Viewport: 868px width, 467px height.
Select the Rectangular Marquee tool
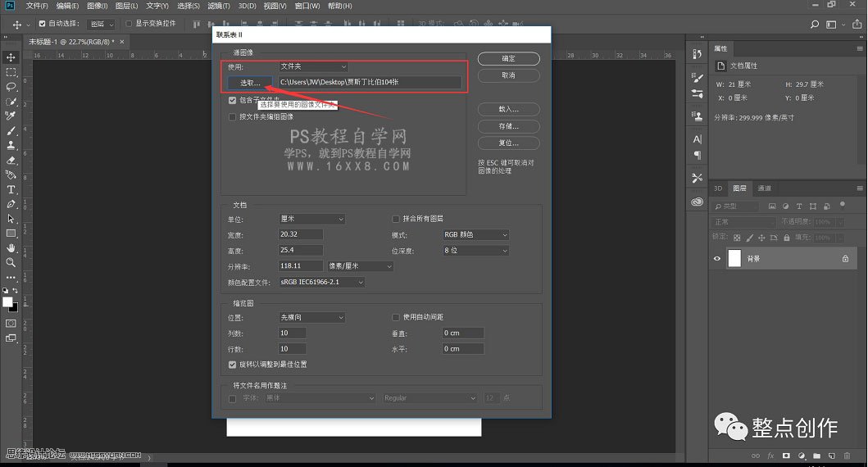click(11, 72)
